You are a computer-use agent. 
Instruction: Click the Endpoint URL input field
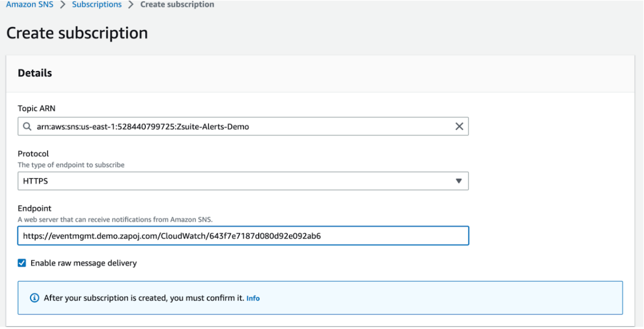243,236
